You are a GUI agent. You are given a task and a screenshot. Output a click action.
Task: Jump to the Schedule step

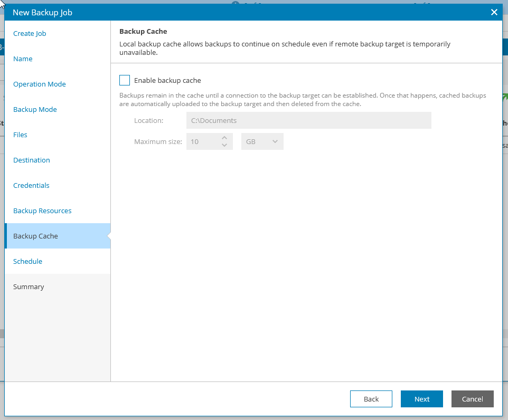click(x=27, y=261)
